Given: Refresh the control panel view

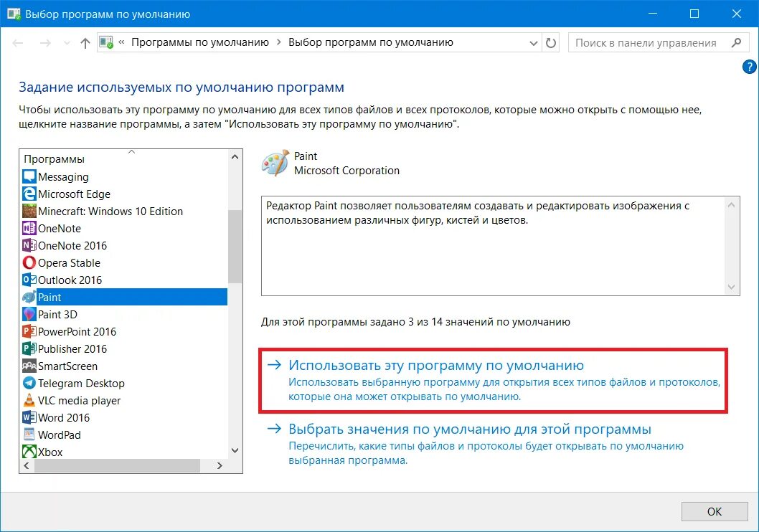Looking at the screenshot, I should pos(551,42).
